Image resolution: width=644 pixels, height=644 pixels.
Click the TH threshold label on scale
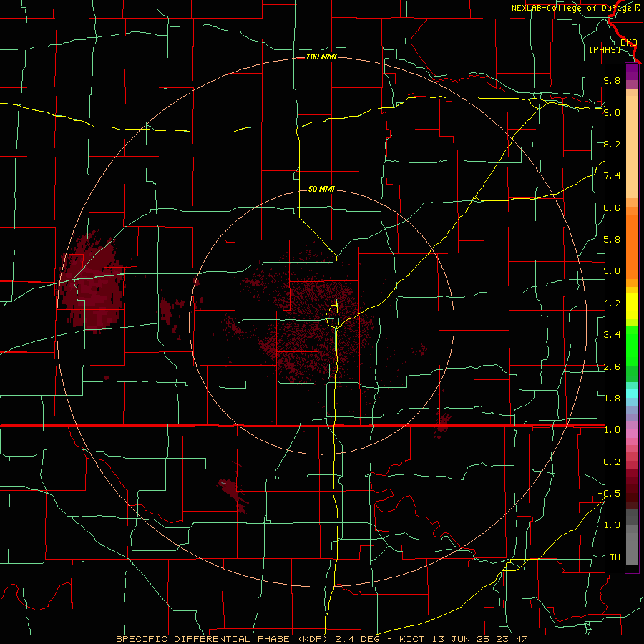615,557
